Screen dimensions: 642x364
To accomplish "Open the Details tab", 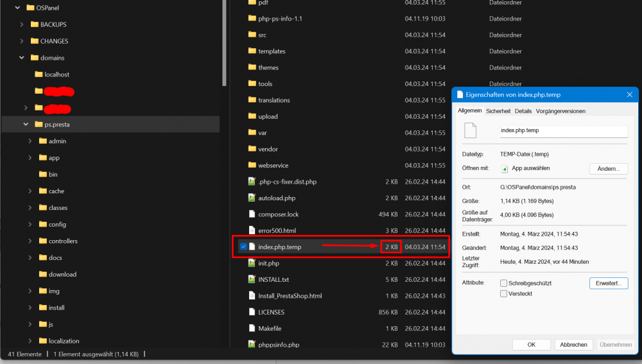I will click(x=523, y=111).
